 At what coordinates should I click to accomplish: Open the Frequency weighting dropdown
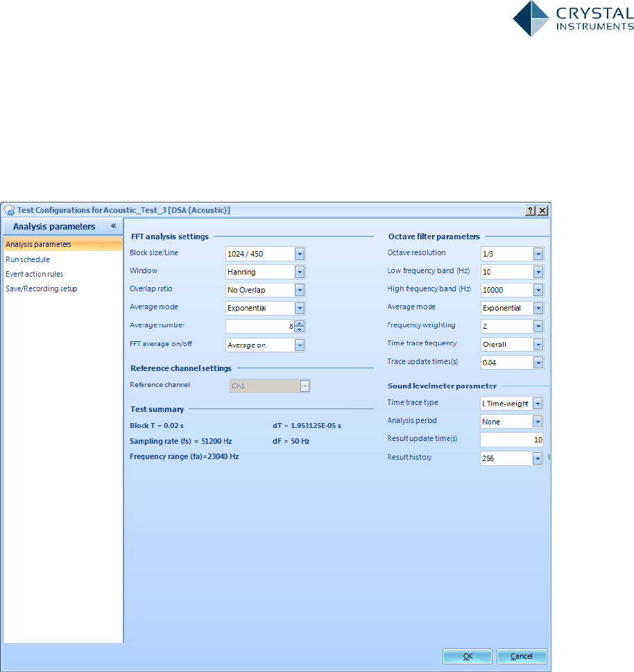coord(538,326)
